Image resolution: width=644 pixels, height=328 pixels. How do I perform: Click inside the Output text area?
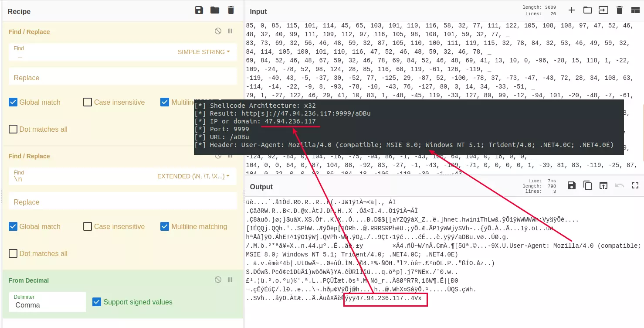click(444, 262)
